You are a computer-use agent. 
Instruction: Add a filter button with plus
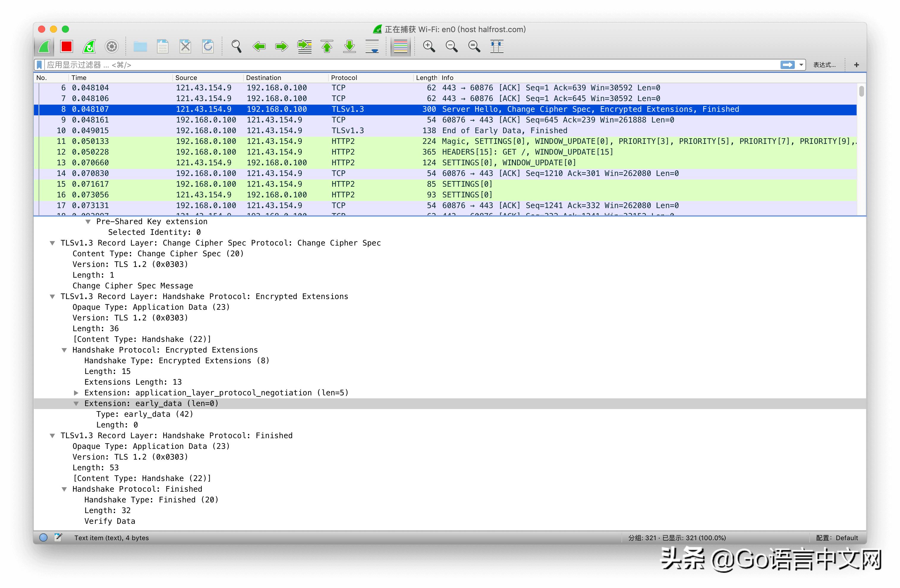click(x=857, y=65)
